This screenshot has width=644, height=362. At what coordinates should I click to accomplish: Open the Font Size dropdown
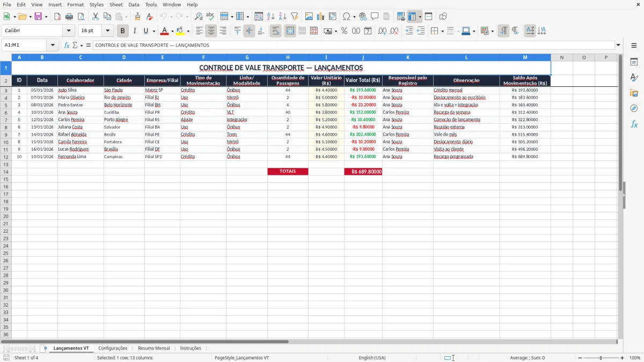(107, 31)
